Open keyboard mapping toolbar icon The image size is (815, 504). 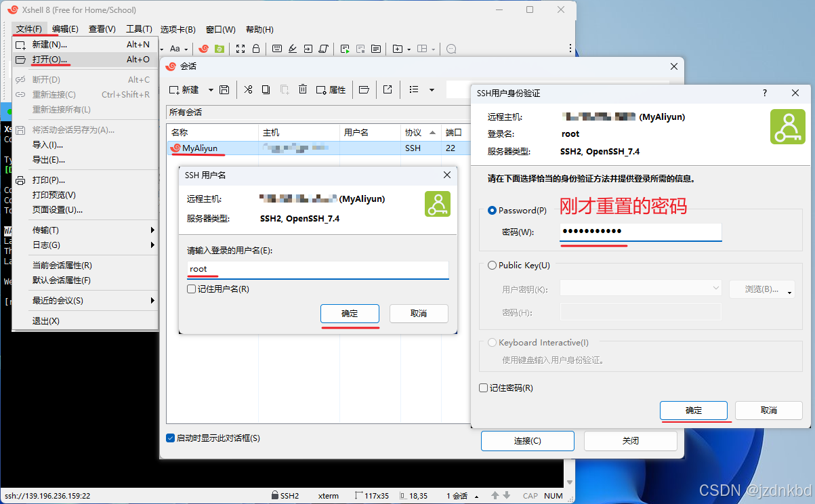[x=277, y=49]
